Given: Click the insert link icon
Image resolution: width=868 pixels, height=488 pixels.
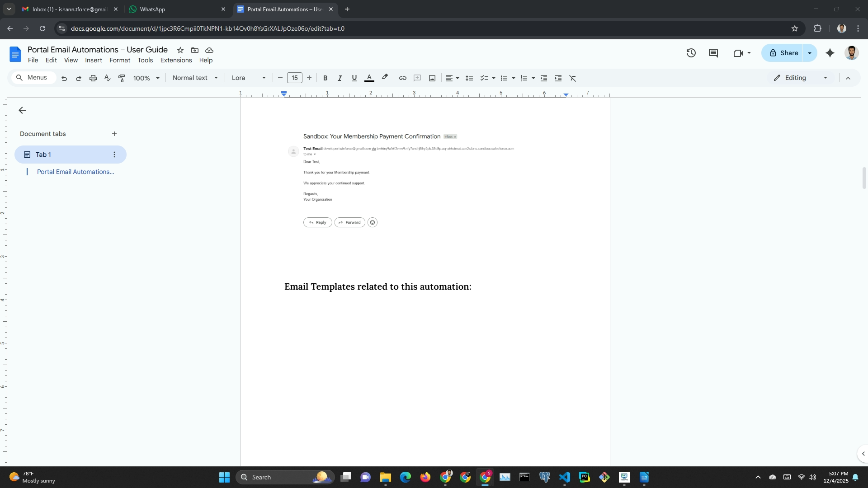Looking at the screenshot, I should pos(402,78).
